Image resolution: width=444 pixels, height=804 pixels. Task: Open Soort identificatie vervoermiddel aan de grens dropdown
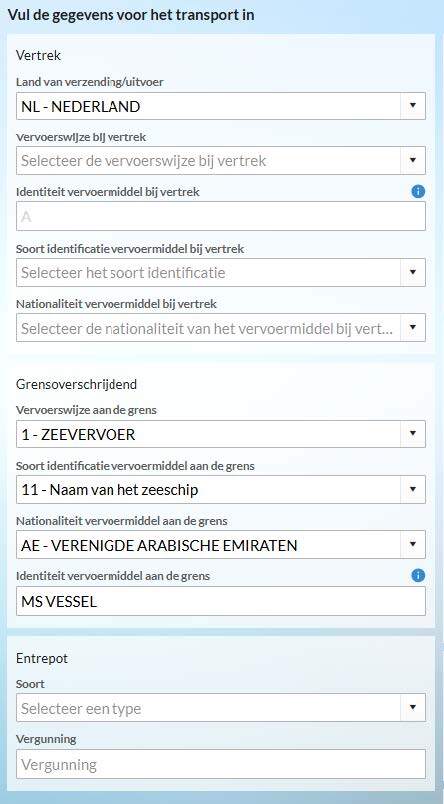(x=220, y=490)
